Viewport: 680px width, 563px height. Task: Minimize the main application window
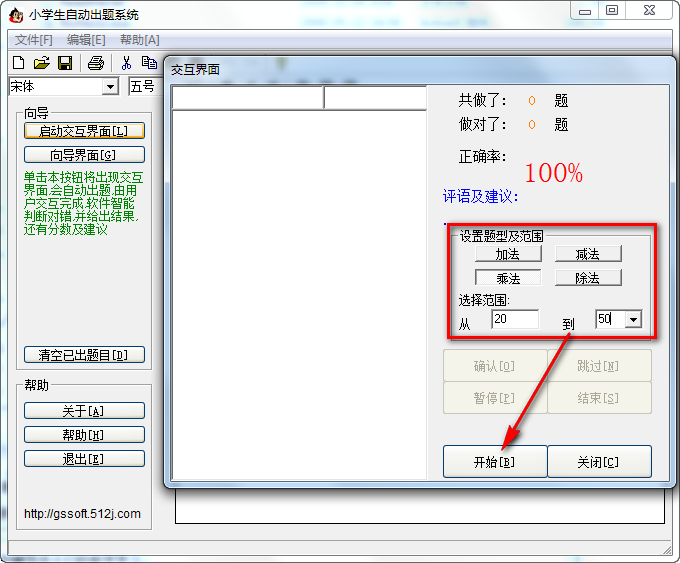pyautogui.click(x=585, y=11)
